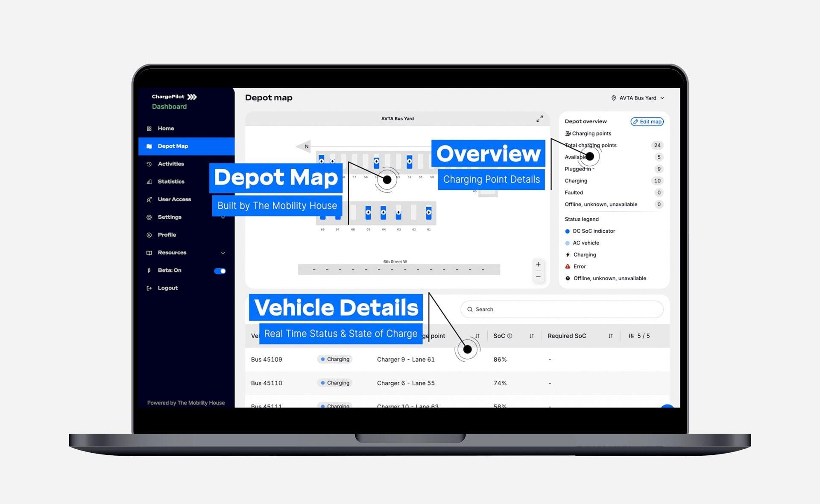Select the Bus 45110 row
This screenshot has width=820, height=504.
tap(457, 383)
